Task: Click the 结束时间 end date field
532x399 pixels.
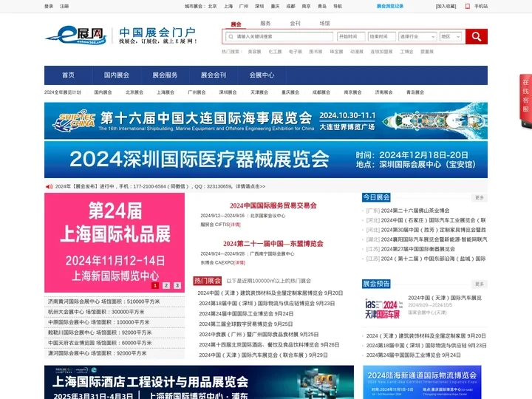Action: click(382, 36)
